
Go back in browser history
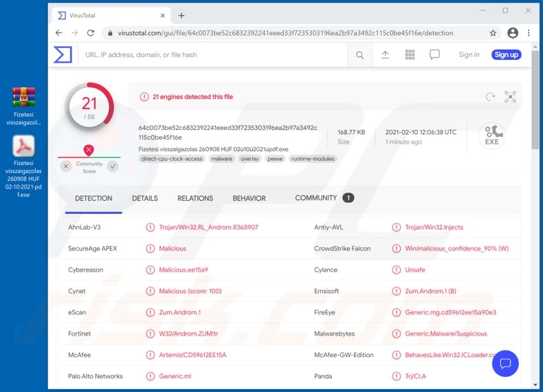pyautogui.click(x=59, y=33)
